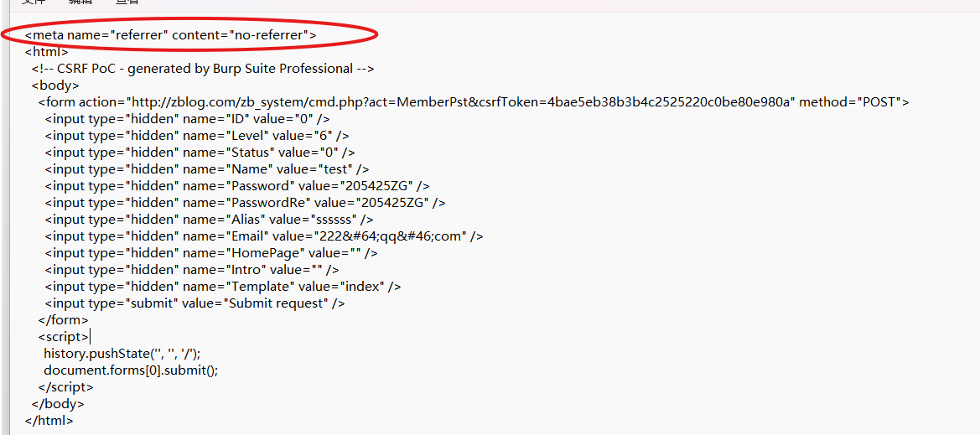
Task: Click the opening <html> tag line
Action: [x=47, y=52]
